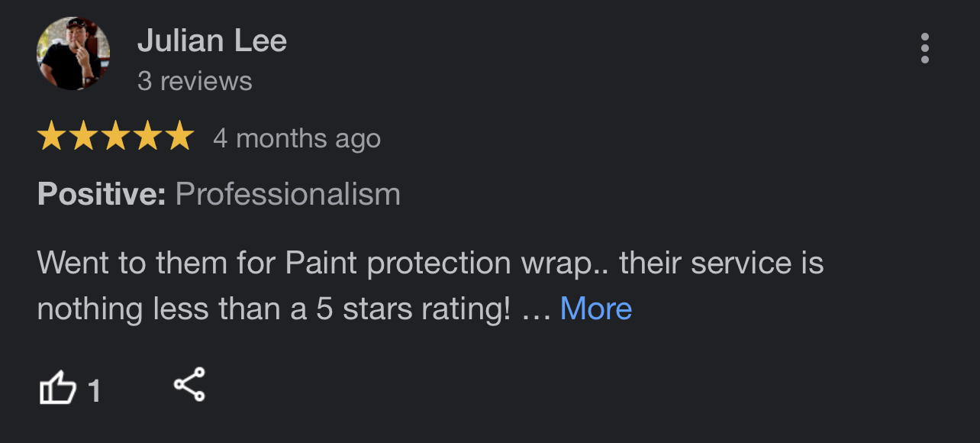This screenshot has height=443, width=980.
Task: Select the first star in the rating
Action: (x=50, y=136)
